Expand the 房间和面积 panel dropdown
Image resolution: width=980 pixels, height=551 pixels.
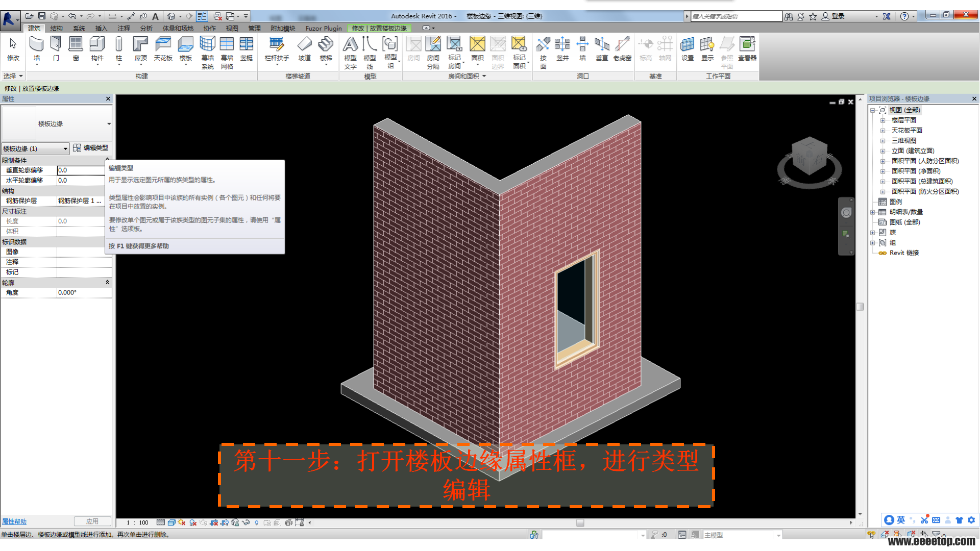pos(467,76)
